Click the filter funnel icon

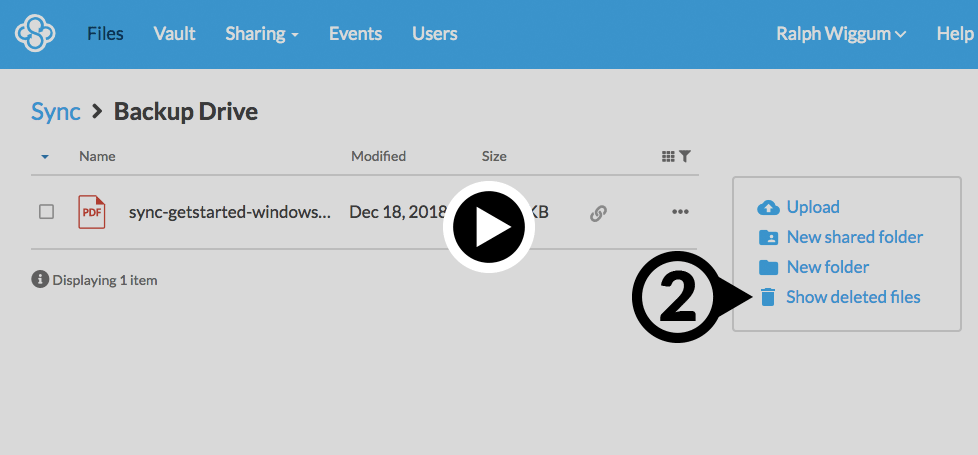685,156
